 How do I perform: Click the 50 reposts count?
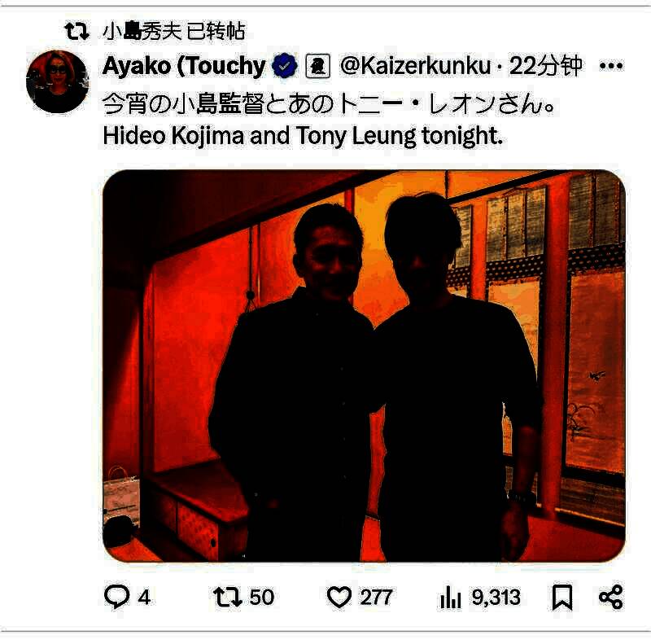click(x=261, y=598)
